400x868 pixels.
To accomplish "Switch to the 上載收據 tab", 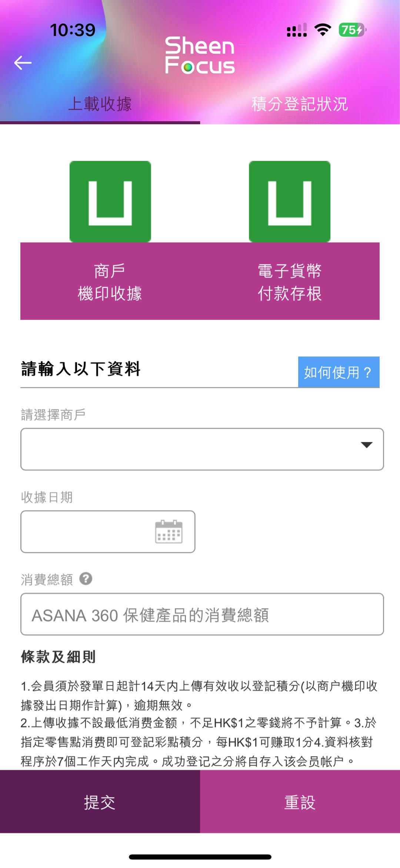I will click(100, 104).
